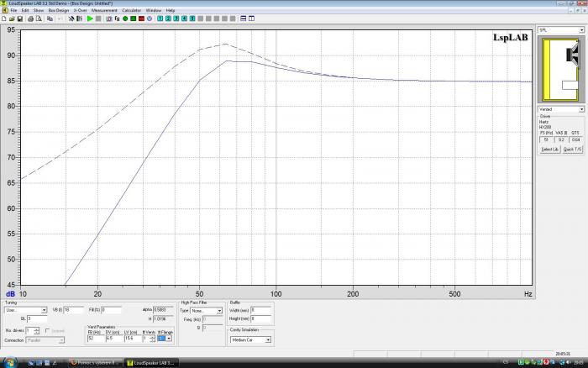This screenshot has height=368, width=588.
Task: Click the Open file folder icon
Action: point(12,18)
